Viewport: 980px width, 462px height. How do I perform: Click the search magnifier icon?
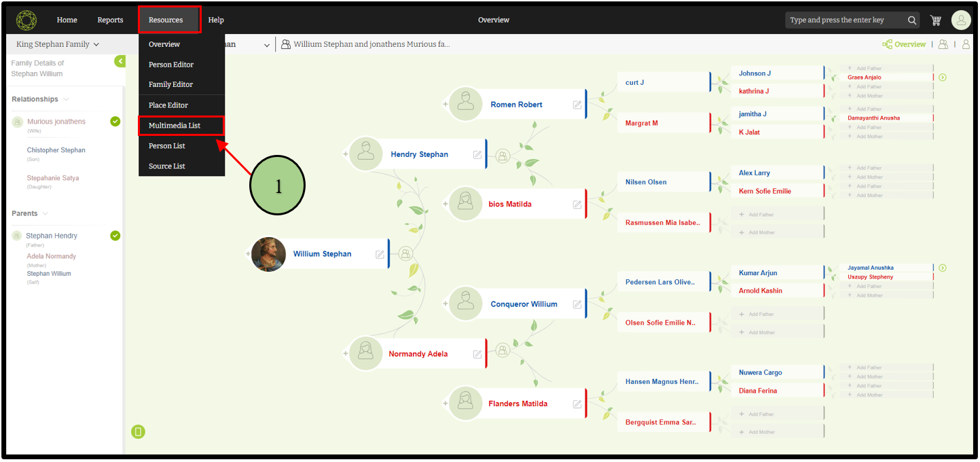tap(912, 20)
